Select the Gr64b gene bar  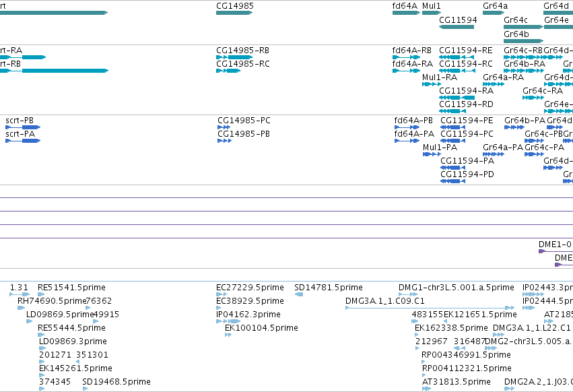click(x=523, y=40)
